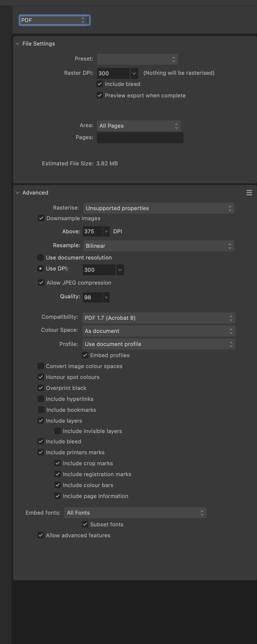This screenshot has width=257, height=644.
Task: Collapse the File Settings section
Action: (17, 44)
